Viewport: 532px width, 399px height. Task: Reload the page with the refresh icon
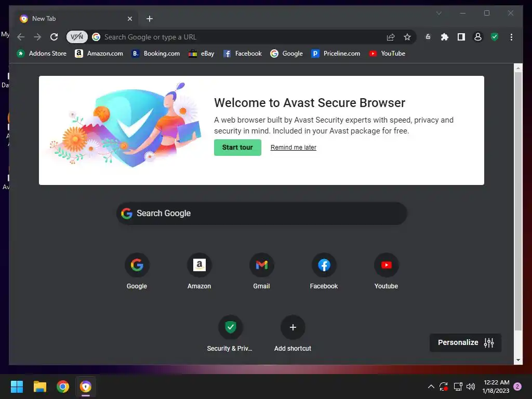54,37
